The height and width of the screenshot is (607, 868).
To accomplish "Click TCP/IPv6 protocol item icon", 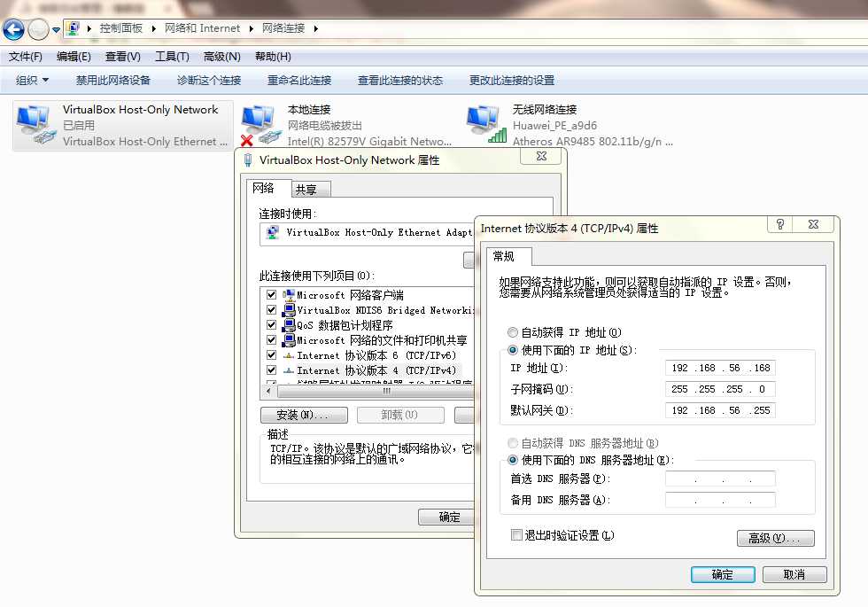I will (x=289, y=355).
